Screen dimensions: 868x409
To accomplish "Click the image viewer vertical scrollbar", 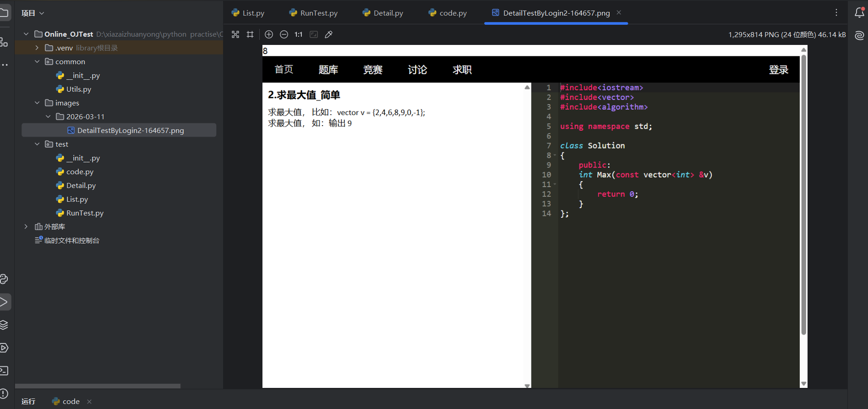I will tap(803, 195).
